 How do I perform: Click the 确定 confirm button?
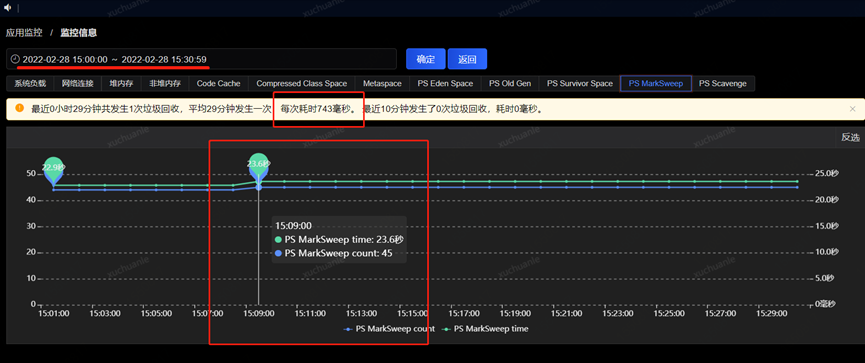pos(425,59)
